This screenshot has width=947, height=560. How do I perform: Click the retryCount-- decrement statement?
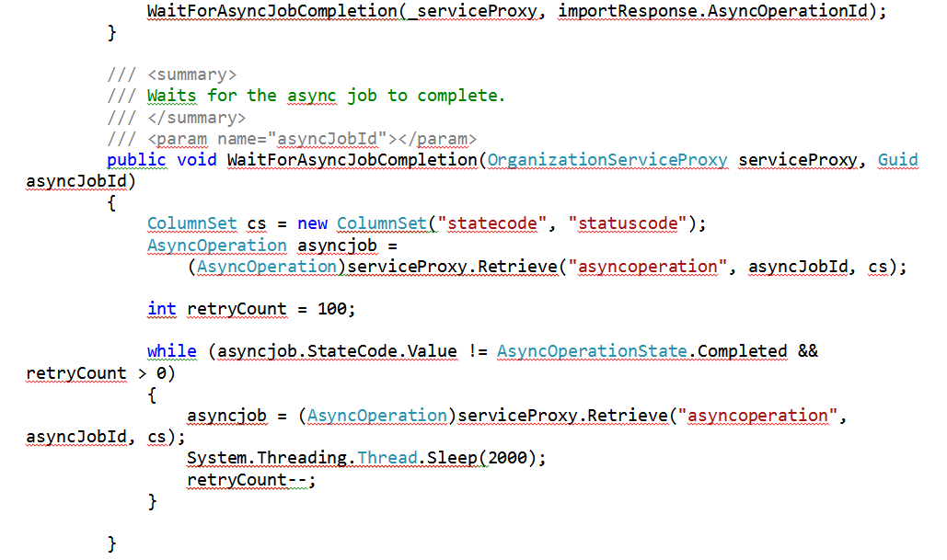coord(248,480)
